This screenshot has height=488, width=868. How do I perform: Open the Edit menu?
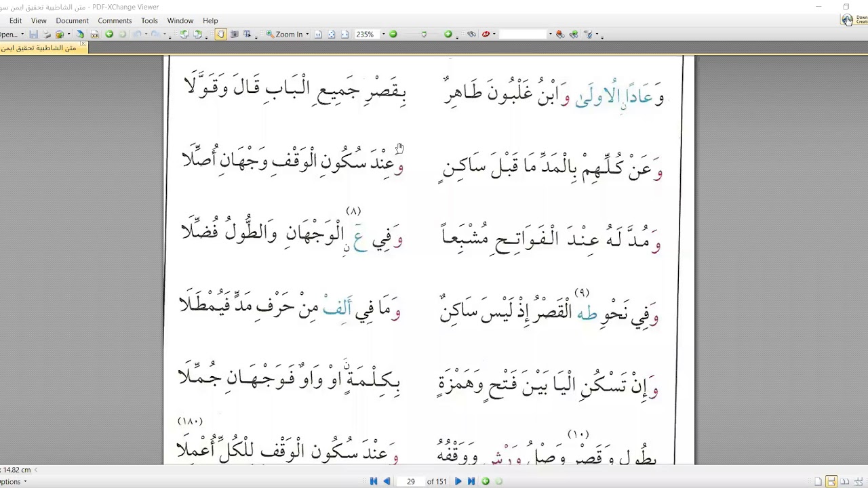point(16,20)
